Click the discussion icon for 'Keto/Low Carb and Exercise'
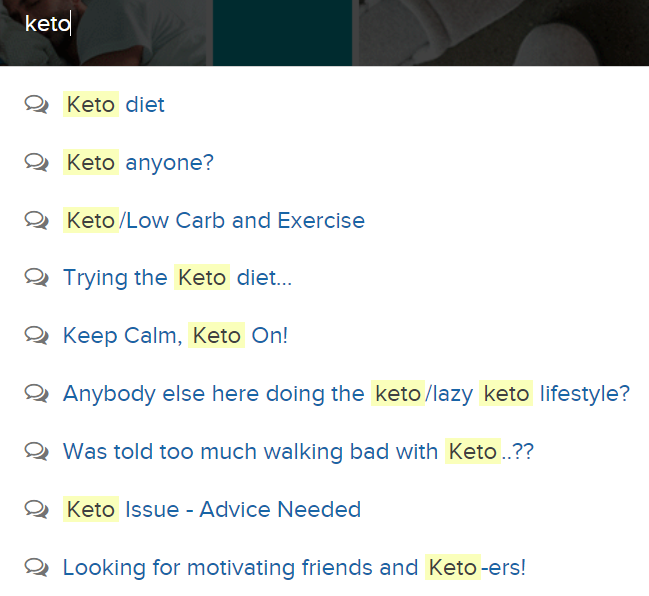 (36, 220)
